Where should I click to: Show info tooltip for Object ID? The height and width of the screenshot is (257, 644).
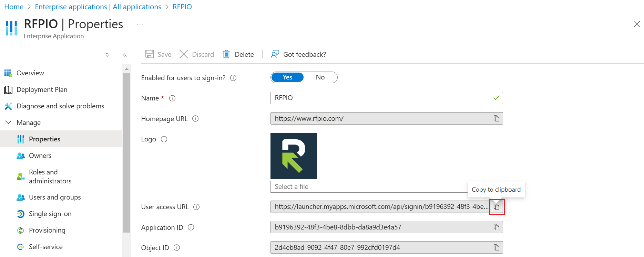tap(177, 248)
